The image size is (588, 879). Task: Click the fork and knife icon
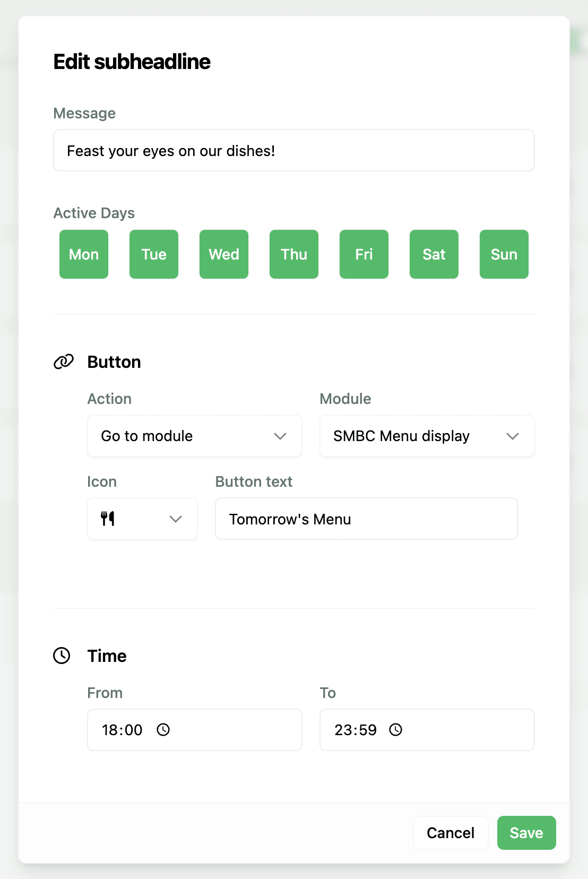108,519
